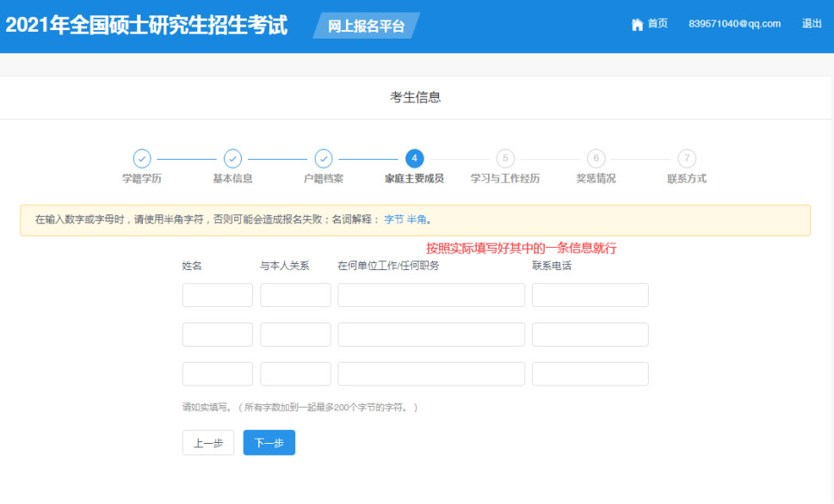
Task: Open the 网上报名平台 tab in header
Action: (367, 26)
